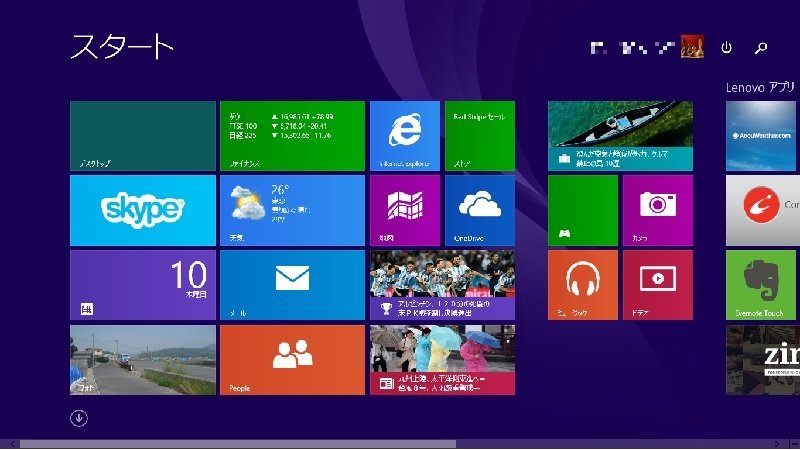
Task: Click the scrollbar left arrow
Action: click(x=12, y=444)
